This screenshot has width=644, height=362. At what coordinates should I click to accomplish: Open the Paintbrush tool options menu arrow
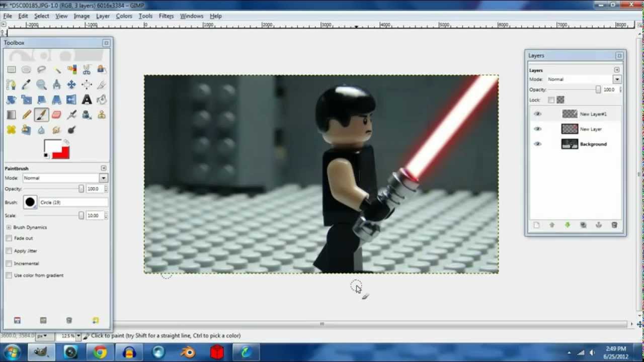pyautogui.click(x=103, y=168)
